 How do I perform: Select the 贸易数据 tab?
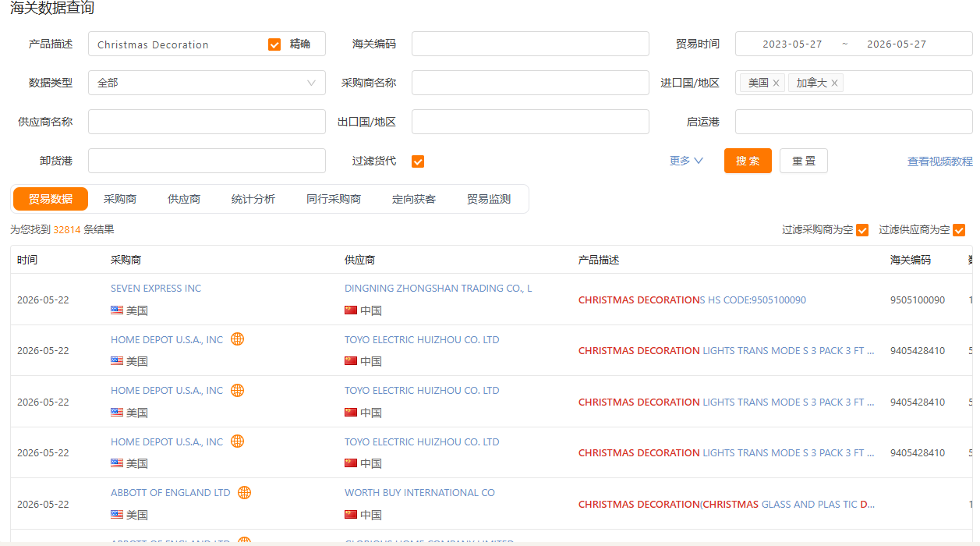click(51, 199)
